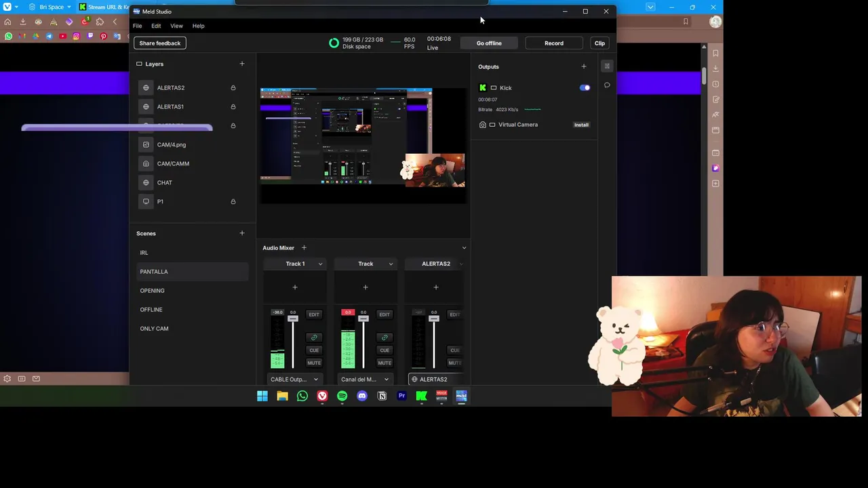Click the extensions puzzle icon in the browser toolbar
The width and height of the screenshot is (868, 488).
(x=100, y=22)
